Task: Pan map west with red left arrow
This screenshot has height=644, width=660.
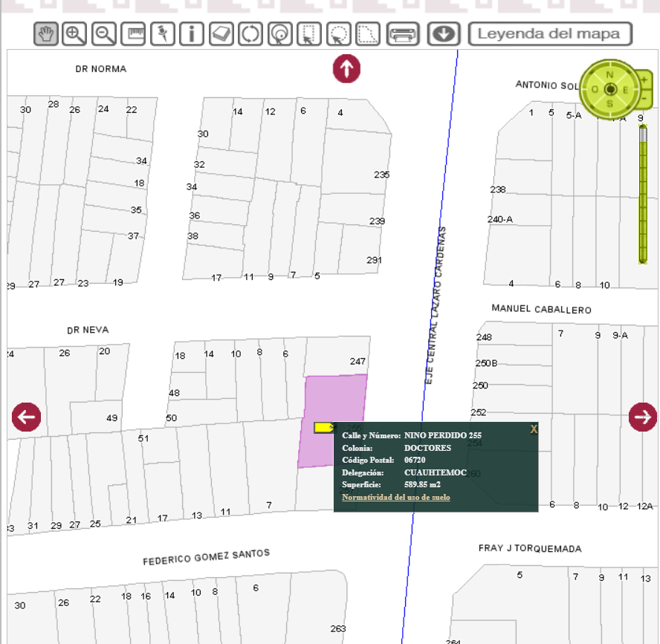Action: 26,417
